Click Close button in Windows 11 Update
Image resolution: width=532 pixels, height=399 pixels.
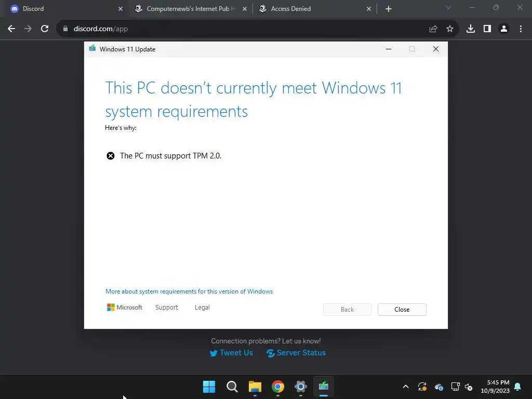pyautogui.click(x=402, y=310)
